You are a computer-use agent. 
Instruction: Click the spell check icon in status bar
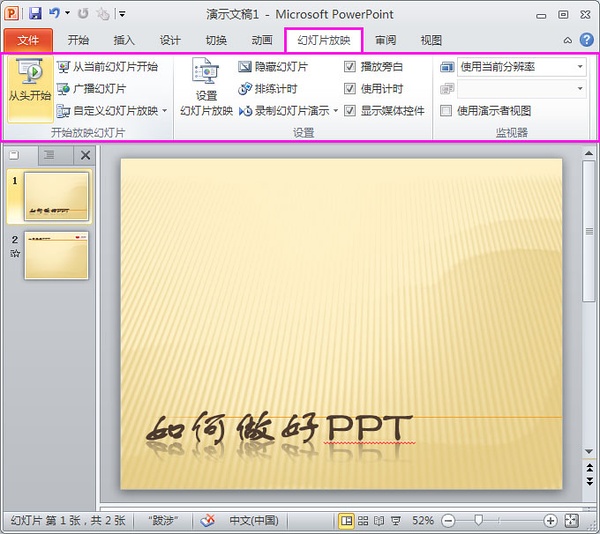point(208,521)
